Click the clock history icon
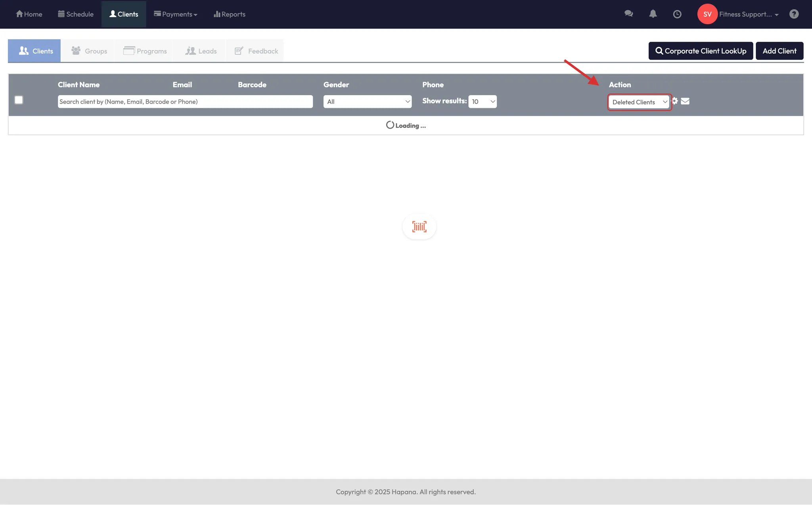Image resolution: width=812 pixels, height=505 pixels. tap(677, 14)
